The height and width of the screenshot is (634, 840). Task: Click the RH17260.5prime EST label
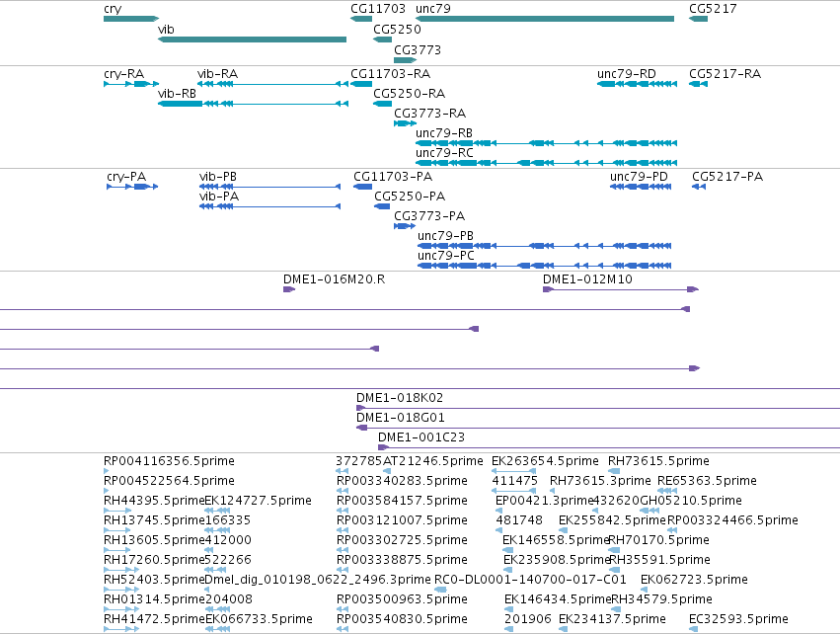(154, 560)
